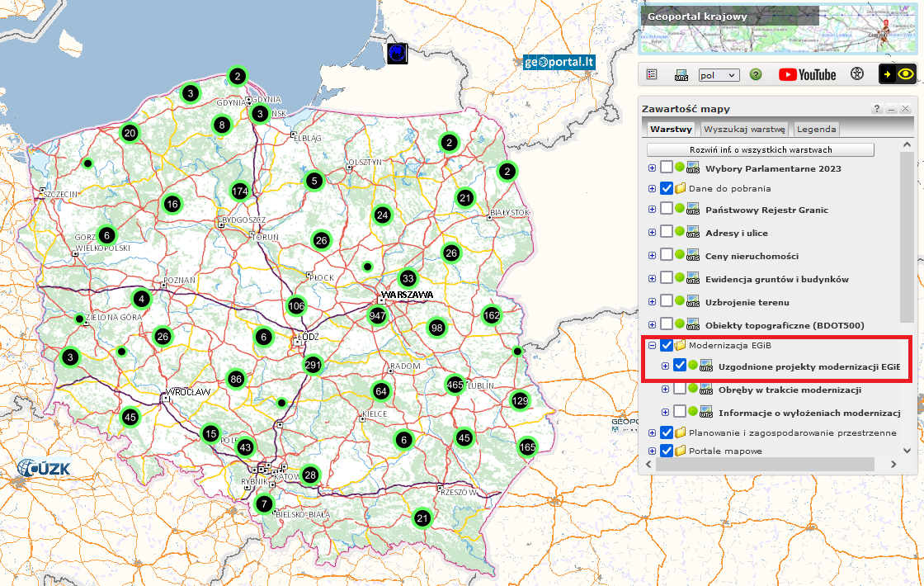This screenshot has width=924, height=586.
Task: Click the accessibility figure icon in toolbar
Action: 858,74
